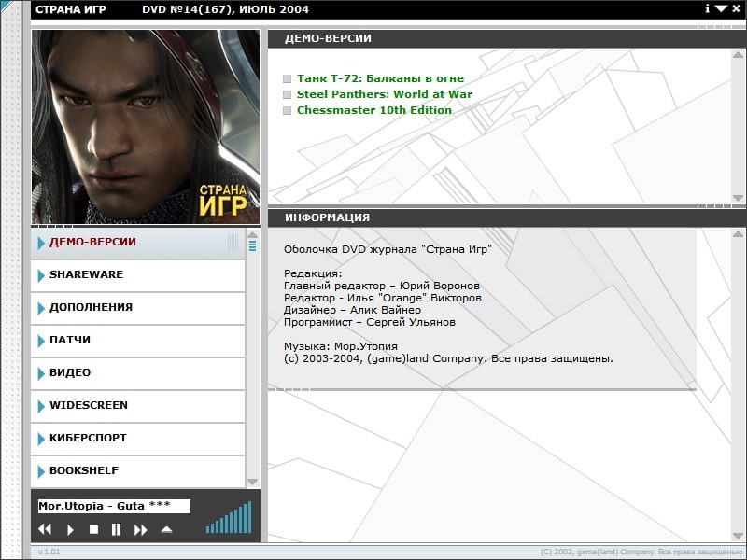The height and width of the screenshot is (560, 747).
Task: Click 'Программист – Сергей Ульянов' line
Action: [370, 322]
